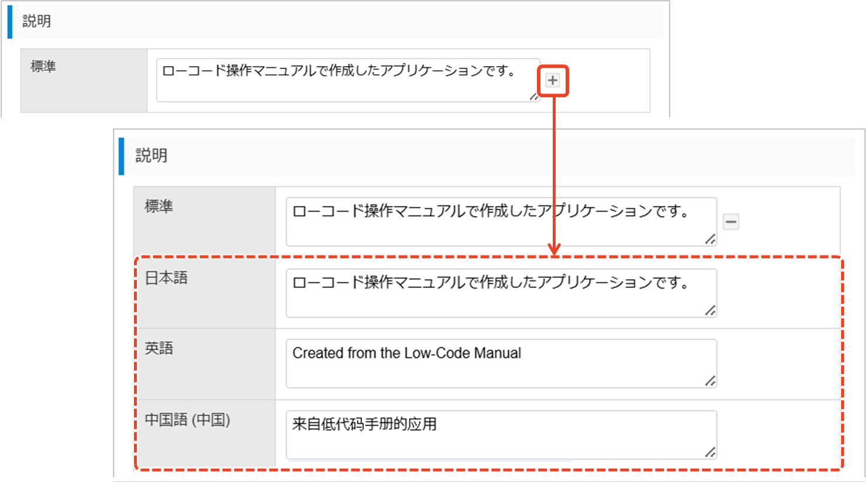The width and height of the screenshot is (868, 484).
Task: Click the 日本語 row label
Action: [x=166, y=278]
